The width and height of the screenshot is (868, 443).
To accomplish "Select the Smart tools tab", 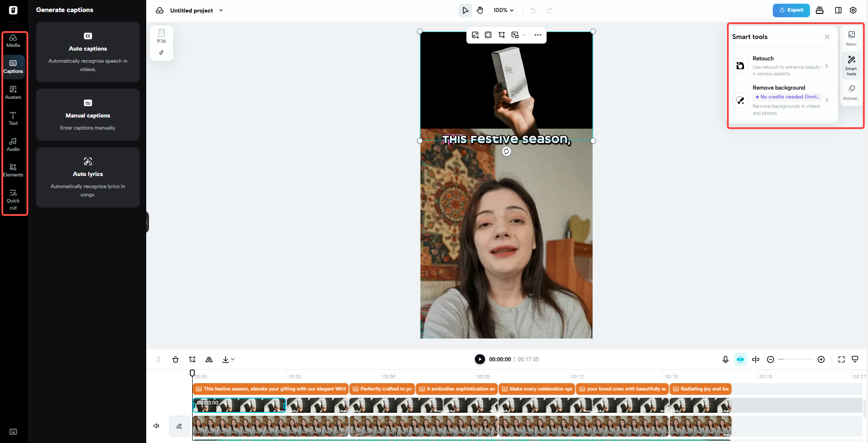I will point(851,65).
